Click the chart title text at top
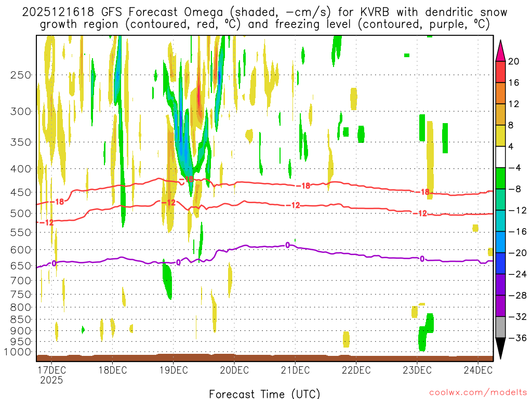Screen dimensions: 532x399 tap(265, 18)
